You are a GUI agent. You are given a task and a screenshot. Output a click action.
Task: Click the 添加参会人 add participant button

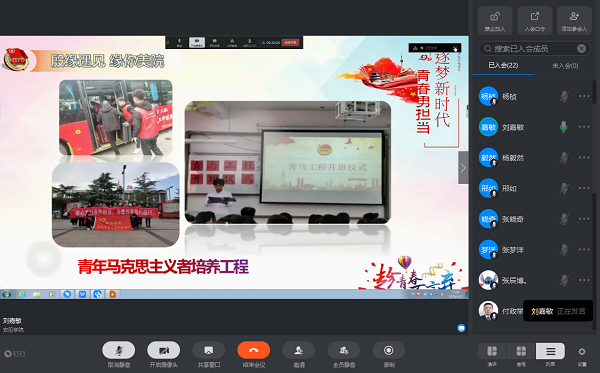574,20
